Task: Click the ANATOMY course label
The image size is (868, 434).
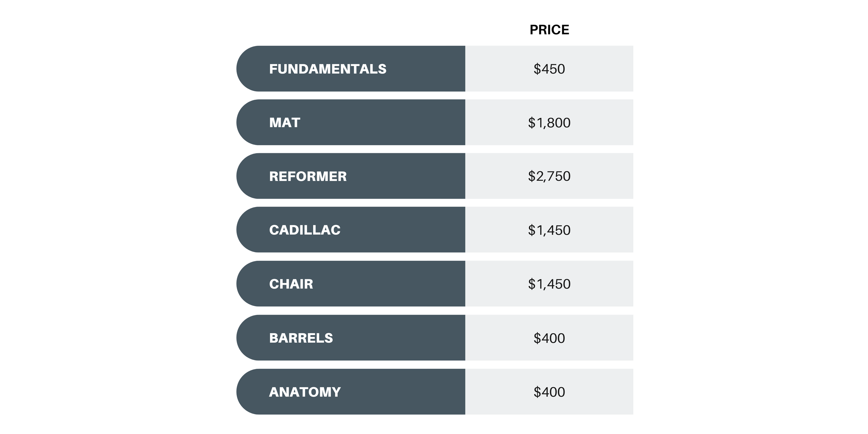Action: pos(304,392)
